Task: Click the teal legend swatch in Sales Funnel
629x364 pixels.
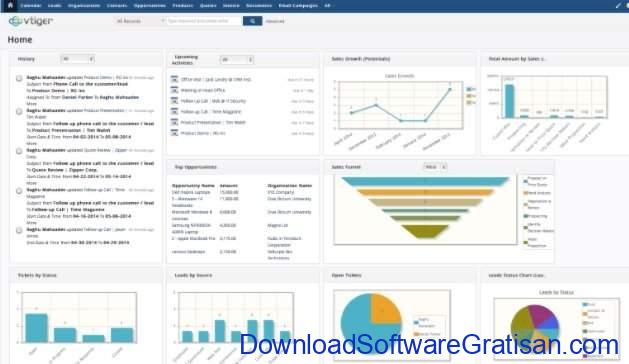Action: point(526,182)
